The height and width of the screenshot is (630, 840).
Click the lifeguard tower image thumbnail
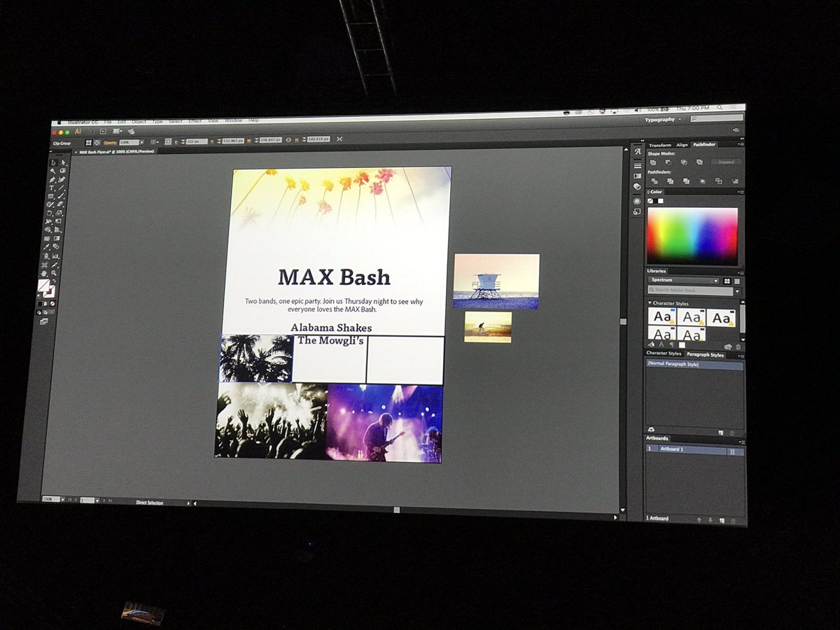point(496,281)
